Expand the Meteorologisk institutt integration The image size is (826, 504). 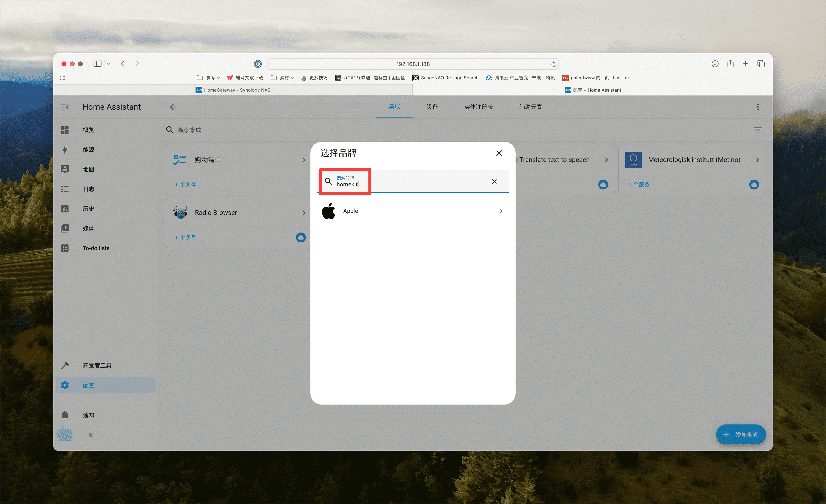[x=757, y=160]
